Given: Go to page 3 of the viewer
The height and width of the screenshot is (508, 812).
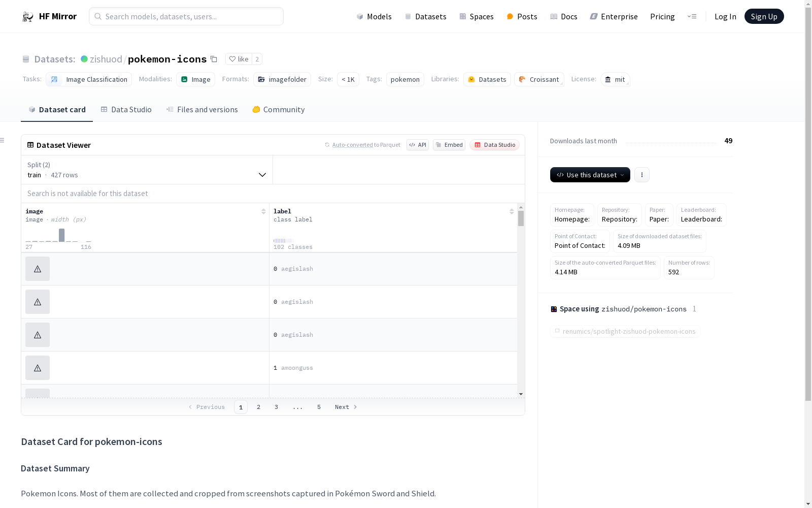Looking at the screenshot, I should [x=276, y=407].
